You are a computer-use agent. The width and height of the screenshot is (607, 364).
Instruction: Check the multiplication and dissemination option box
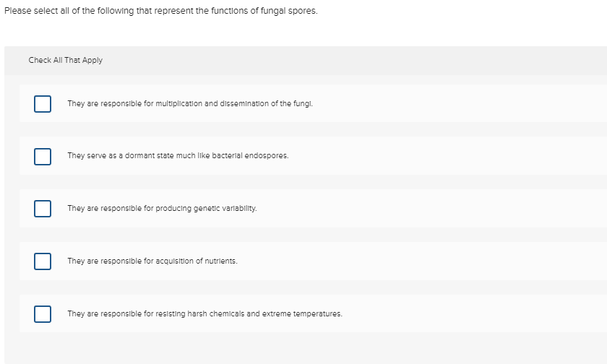[x=42, y=104]
